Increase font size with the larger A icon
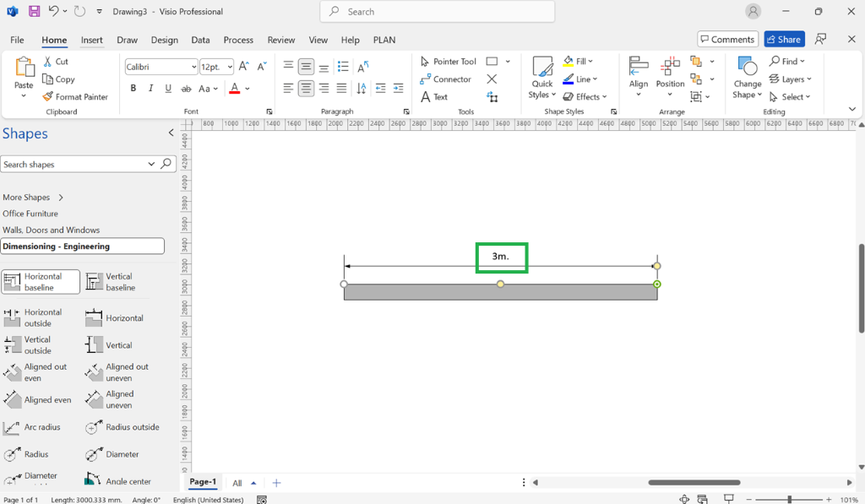The width and height of the screenshot is (865, 504). [x=243, y=66]
